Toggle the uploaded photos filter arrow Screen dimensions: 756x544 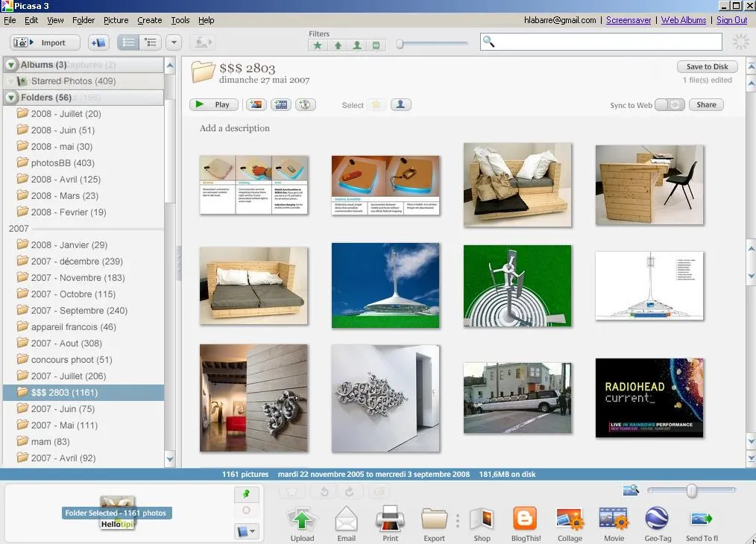[338, 45]
